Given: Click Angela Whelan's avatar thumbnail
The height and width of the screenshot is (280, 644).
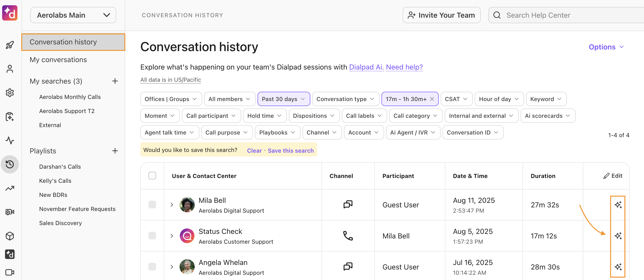Looking at the screenshot, I should tap(187, 267).
